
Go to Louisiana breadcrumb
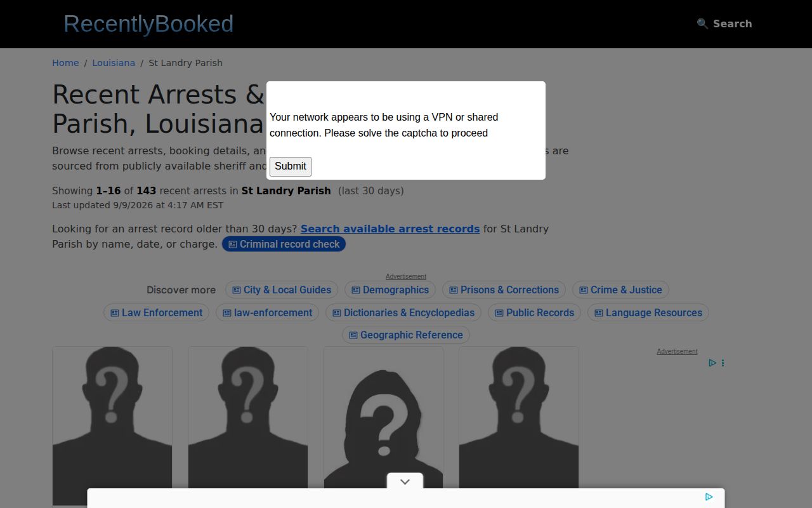(114, 63)
